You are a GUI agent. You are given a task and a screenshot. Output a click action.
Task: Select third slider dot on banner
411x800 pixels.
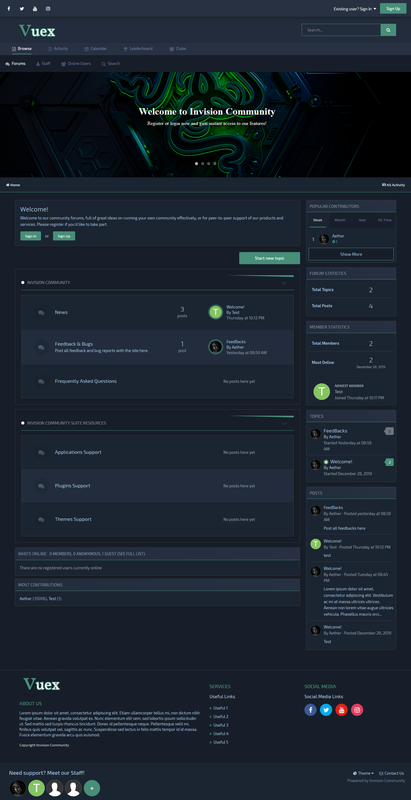click(209, 164)
